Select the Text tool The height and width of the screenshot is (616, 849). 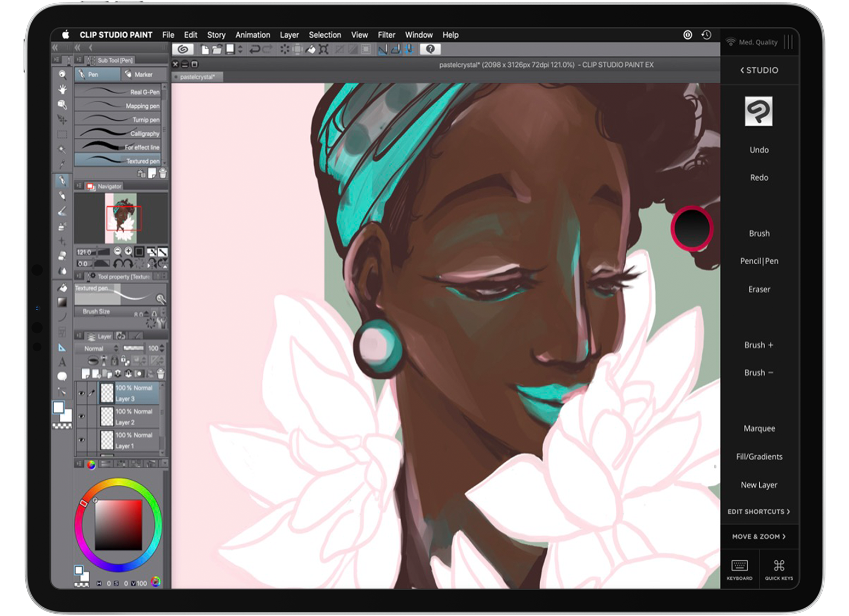click(62, 362)
